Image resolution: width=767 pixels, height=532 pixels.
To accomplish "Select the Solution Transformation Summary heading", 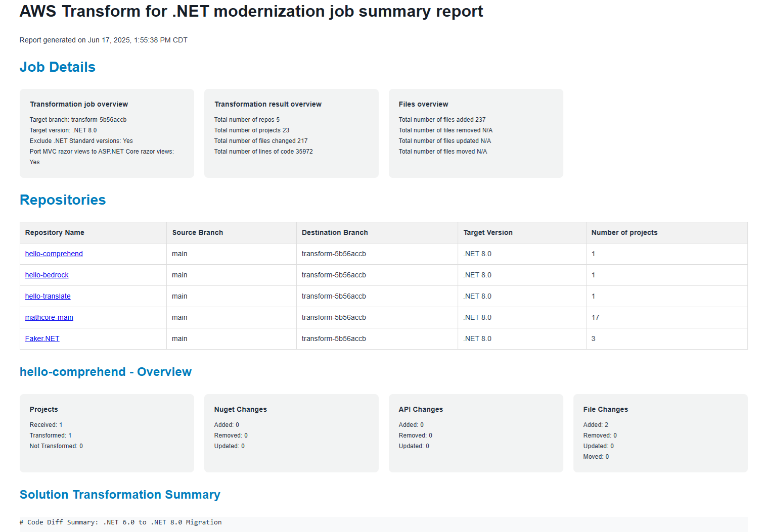I will [x=119, y=495].
